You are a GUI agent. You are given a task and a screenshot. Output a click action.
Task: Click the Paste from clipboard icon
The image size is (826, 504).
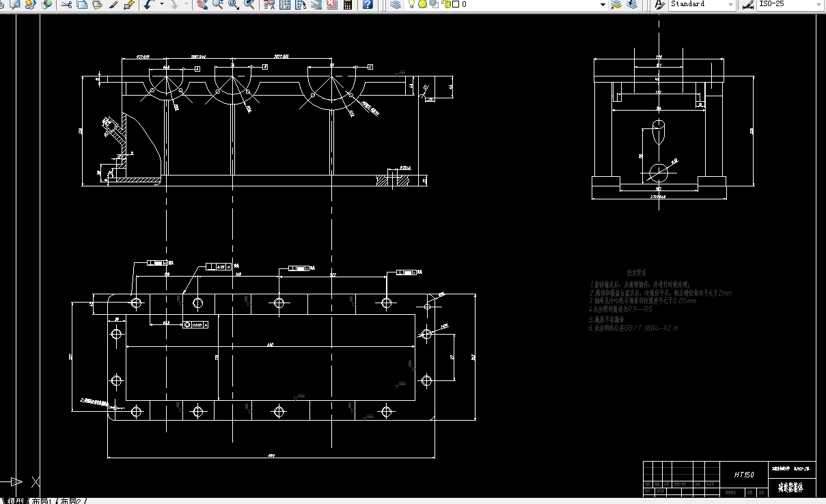[x=97, y=4]
